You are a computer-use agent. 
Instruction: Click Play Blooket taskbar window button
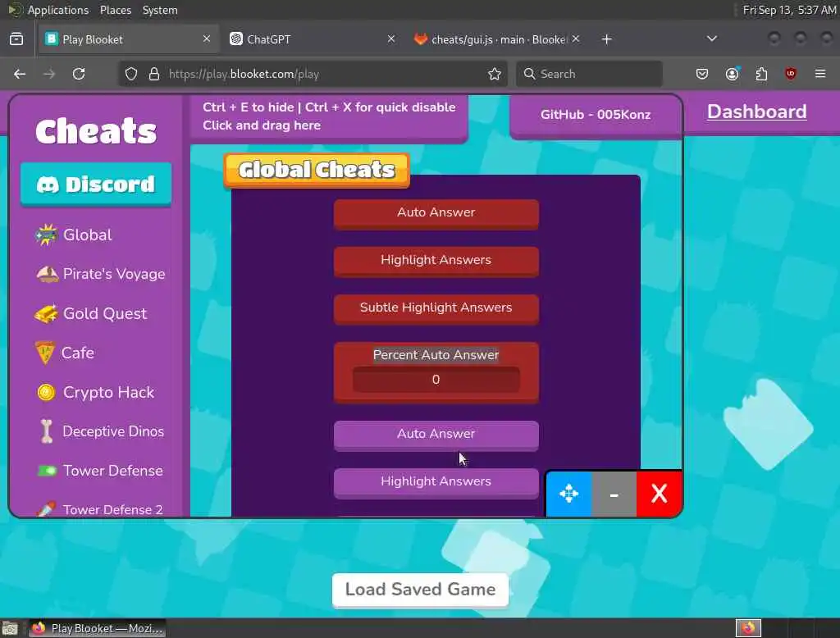(98, 628)
